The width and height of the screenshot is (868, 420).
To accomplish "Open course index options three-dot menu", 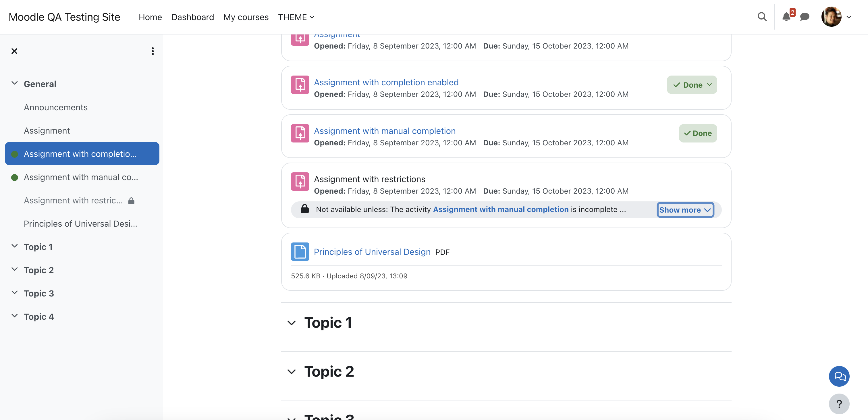I will coord(153,51).
